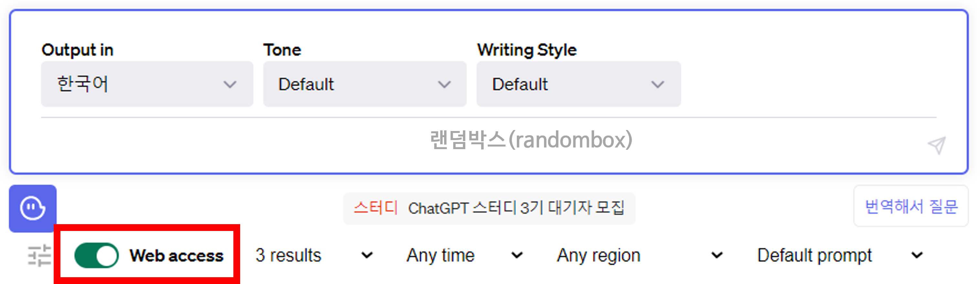Open the 3 results dropdown
This screenshot has height=284, width=980.
coord(288,255)
